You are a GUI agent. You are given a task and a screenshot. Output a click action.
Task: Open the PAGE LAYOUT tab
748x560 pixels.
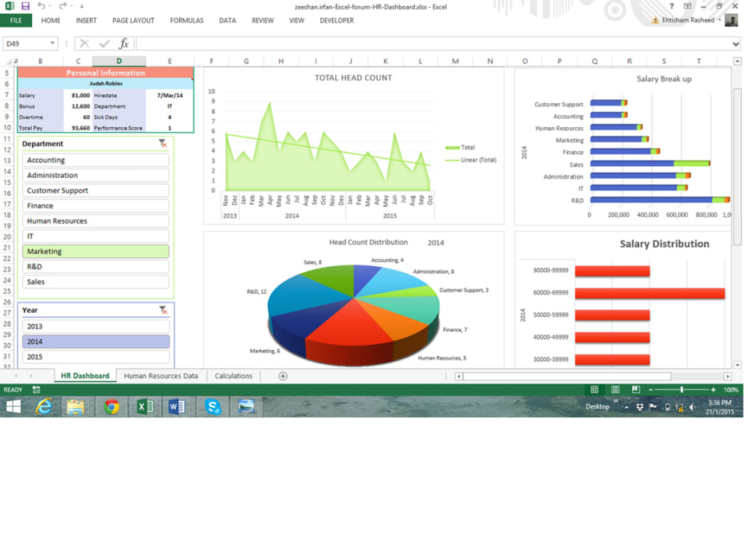coord(133,20)
